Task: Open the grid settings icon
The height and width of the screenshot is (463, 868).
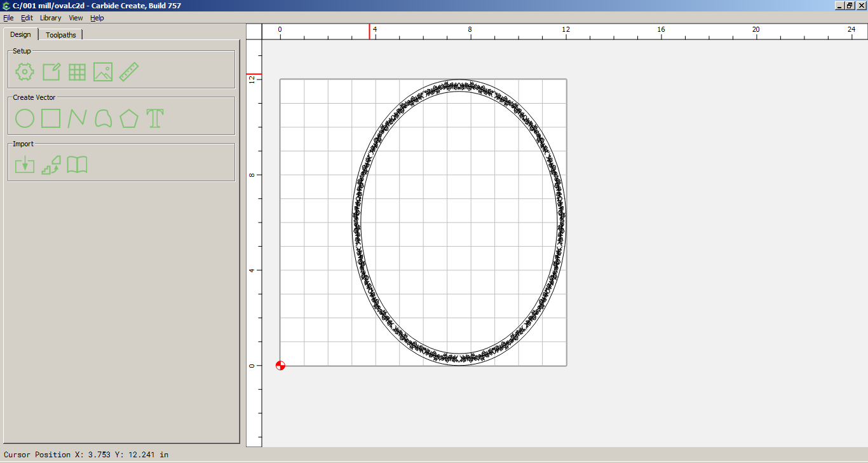Action: pyautogui.click(x=77, y=72)
